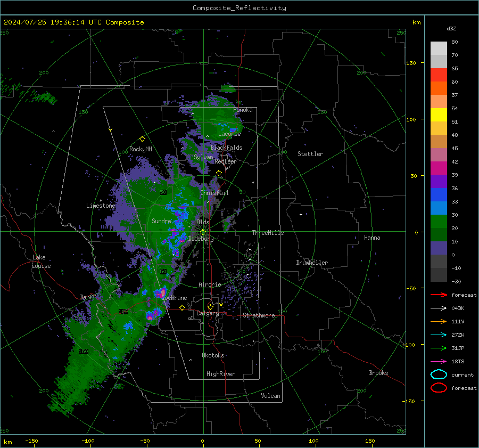
Task: Select the yellow diamond marker above Calgary label
Action: click(210, 307)
